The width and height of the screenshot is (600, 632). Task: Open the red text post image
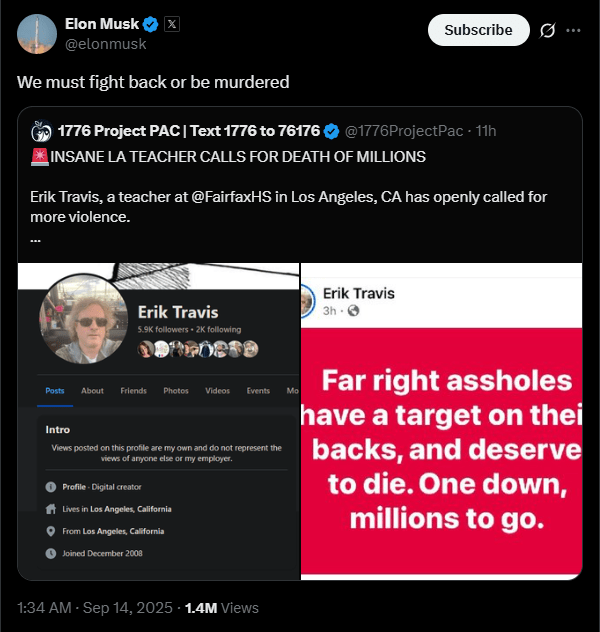point(441,420)
